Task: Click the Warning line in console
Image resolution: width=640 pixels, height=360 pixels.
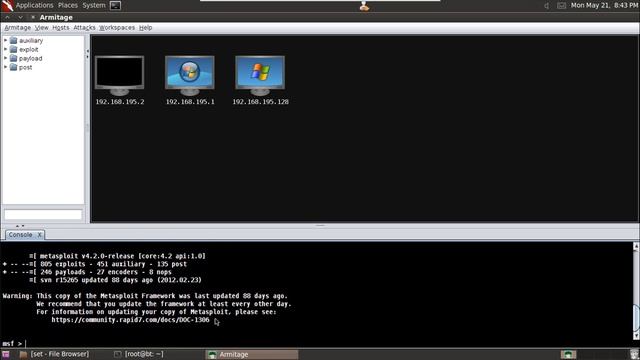Action: click(145, 296)
